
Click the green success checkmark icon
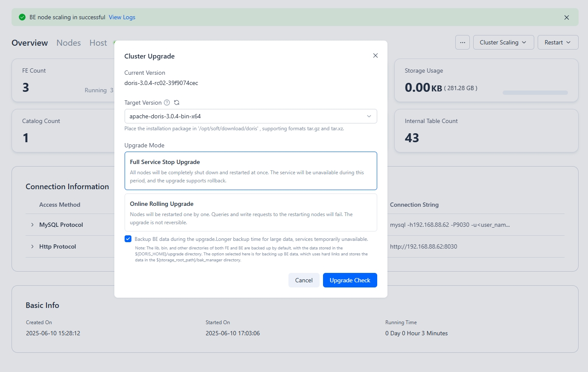pos(22,18)
